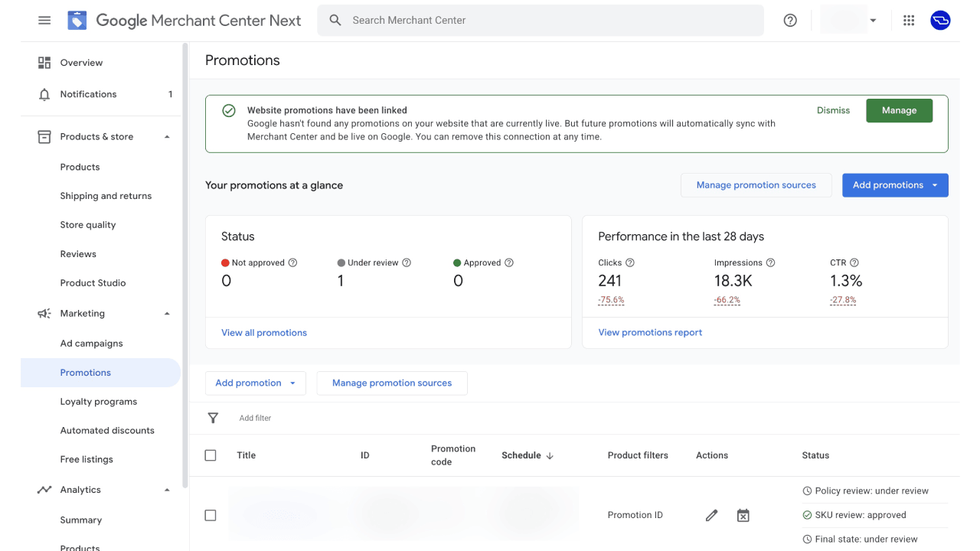Click the end promotion calendar icon
Viewport: 980px width, 551px height.
(743, 516)
